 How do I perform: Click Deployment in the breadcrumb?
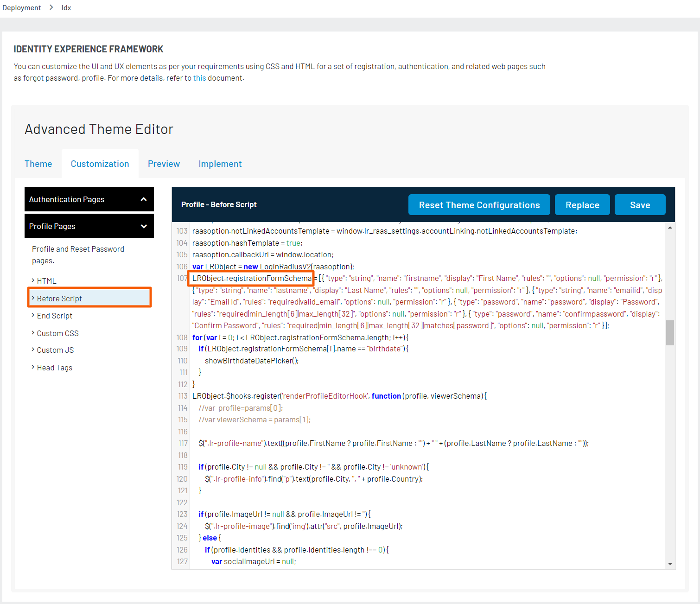coord(22,8)
